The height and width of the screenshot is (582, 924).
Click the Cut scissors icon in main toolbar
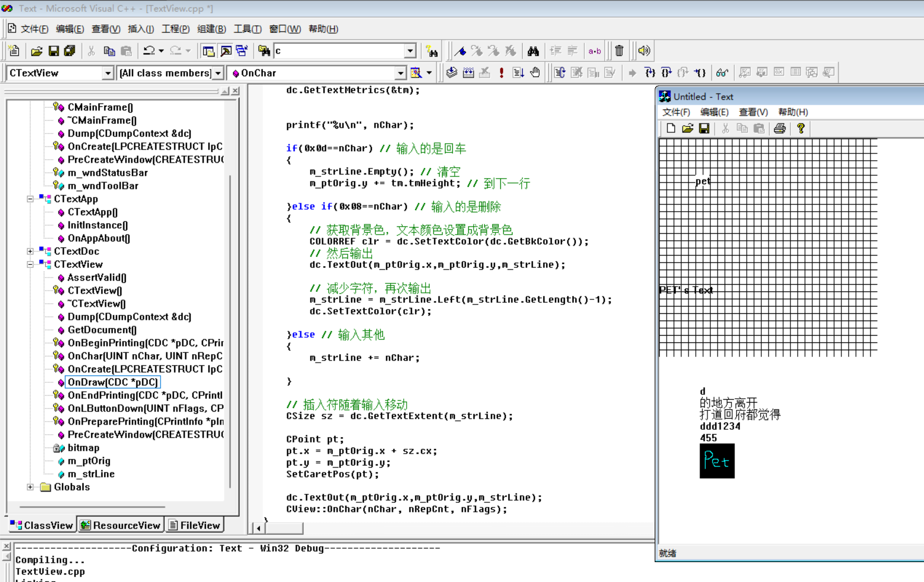(91, 50)
